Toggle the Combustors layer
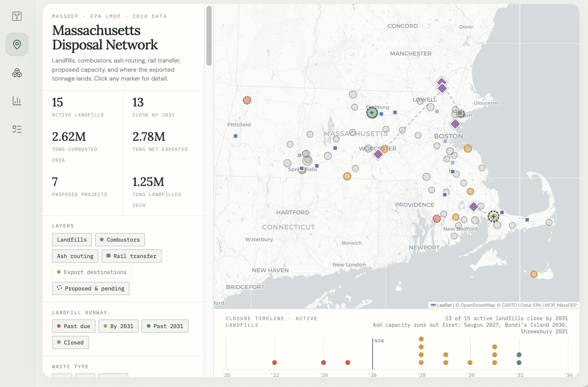Viewport: 588px width, 387px height. tap(120, 240)
